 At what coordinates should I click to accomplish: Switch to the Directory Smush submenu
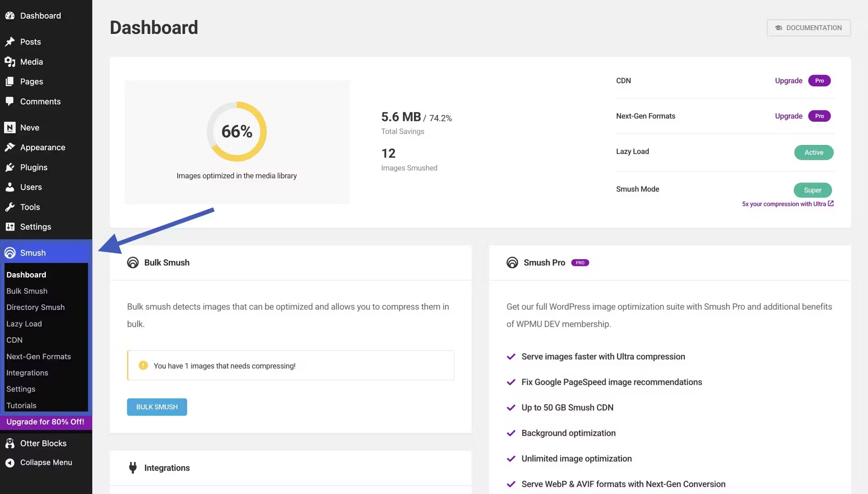pyautogui.click(x=35, y=307)
